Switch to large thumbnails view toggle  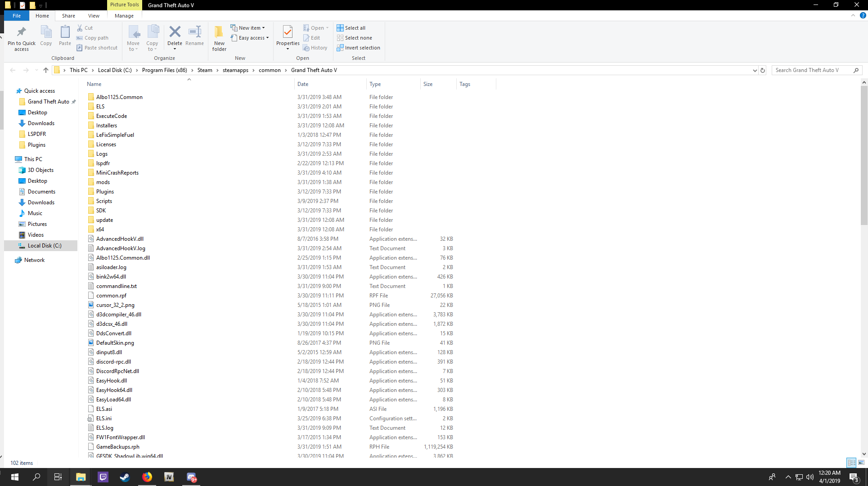click(x=861, y=463)
